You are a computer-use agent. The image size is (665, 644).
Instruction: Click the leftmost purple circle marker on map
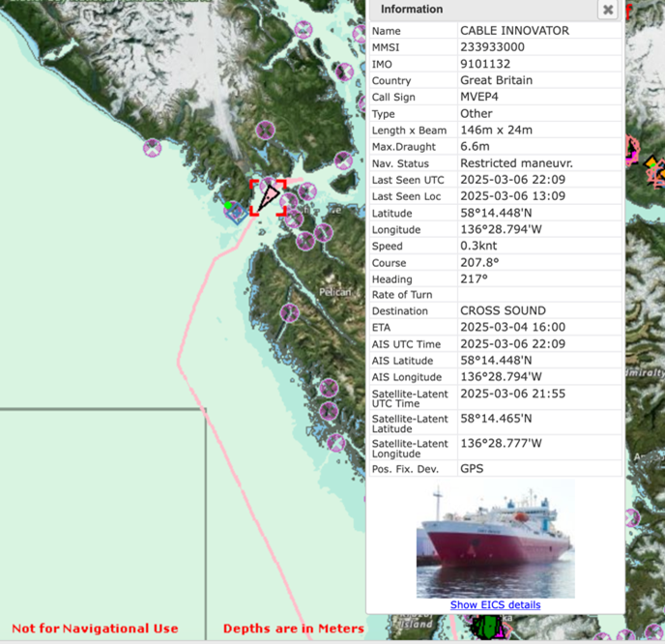tap(152, 148)
